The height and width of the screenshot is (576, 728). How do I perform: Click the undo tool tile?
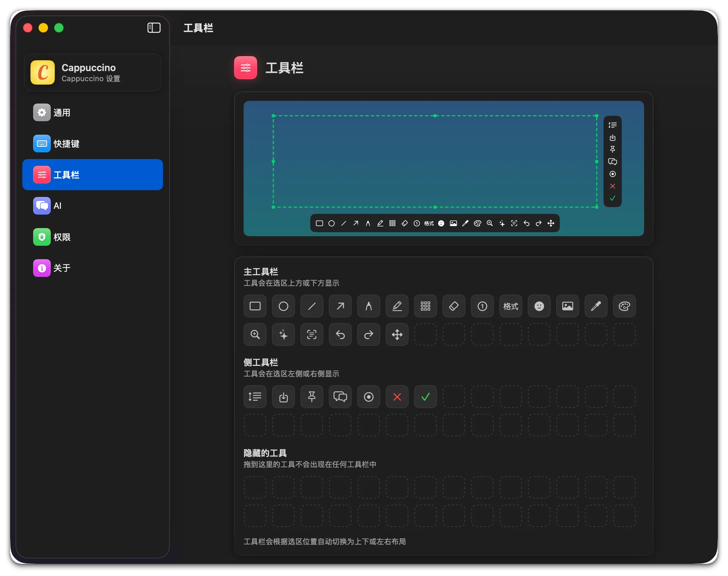point(340,335)
